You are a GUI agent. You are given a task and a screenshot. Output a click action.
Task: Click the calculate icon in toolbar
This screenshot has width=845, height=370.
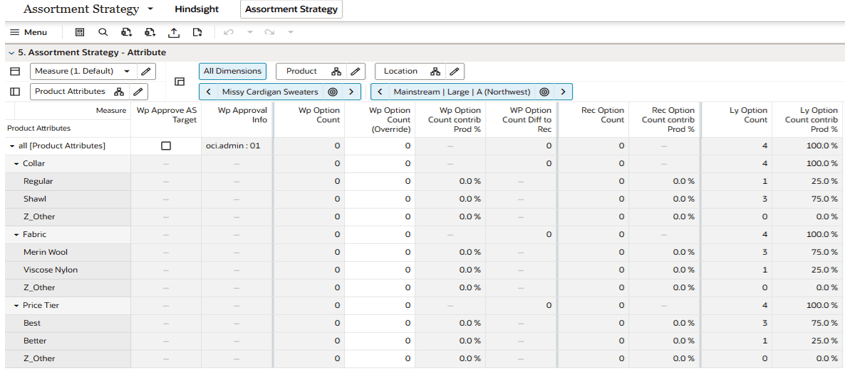click(x=80, y=32)
